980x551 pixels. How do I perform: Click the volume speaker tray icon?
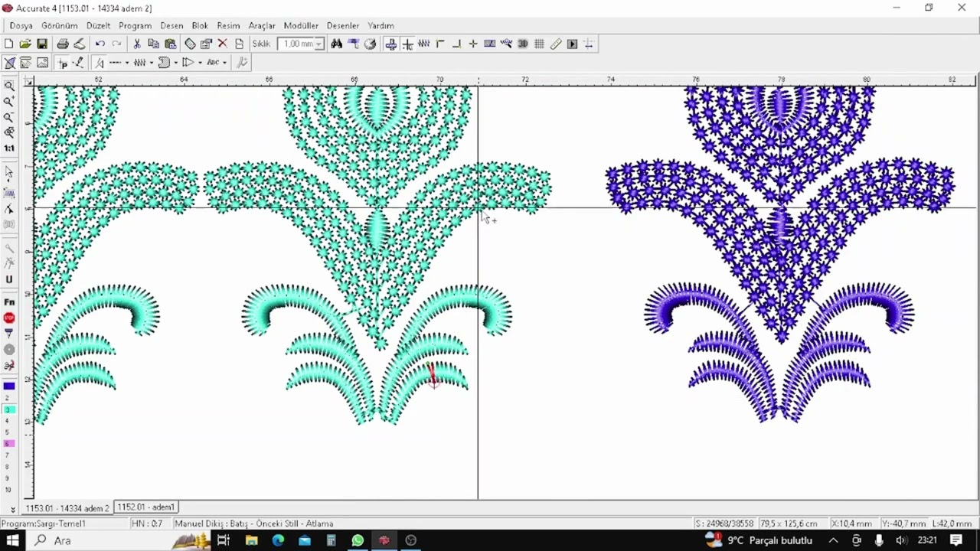click(902, 540)
